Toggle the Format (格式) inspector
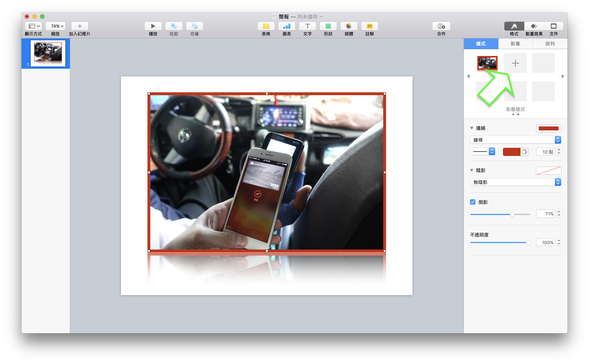Viewport: 589px width, 364px height. [x=514, y=26]
